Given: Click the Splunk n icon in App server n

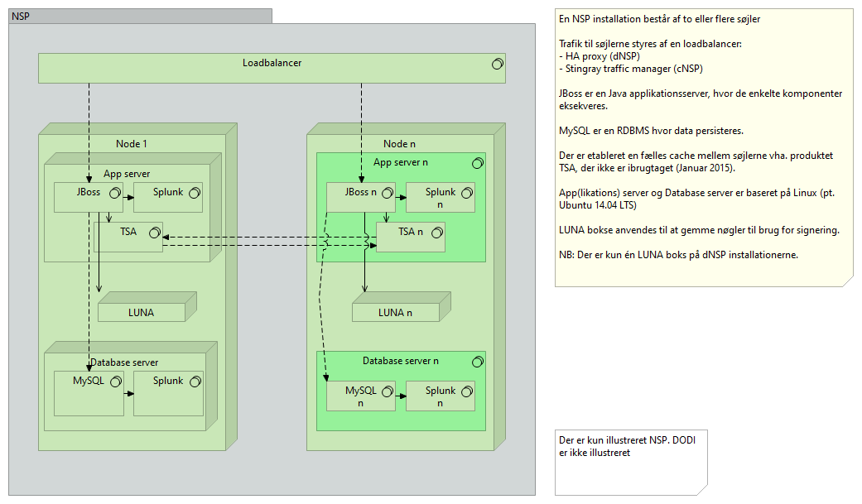Looking at the screenshot, I should tap(467, 193).
